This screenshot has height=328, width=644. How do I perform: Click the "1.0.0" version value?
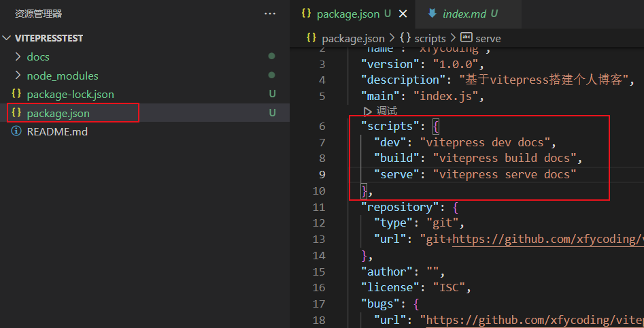pyautogui.click(x=456, y=64)
